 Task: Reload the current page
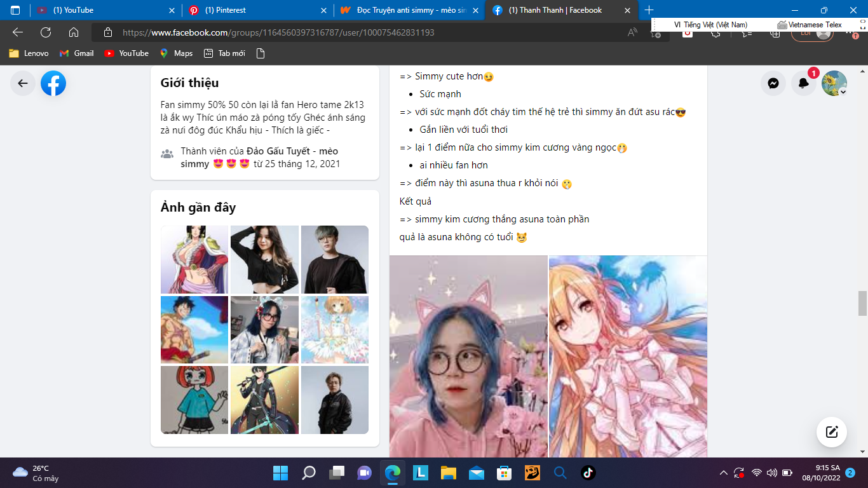pyautogui.click(x=46, y=32)
